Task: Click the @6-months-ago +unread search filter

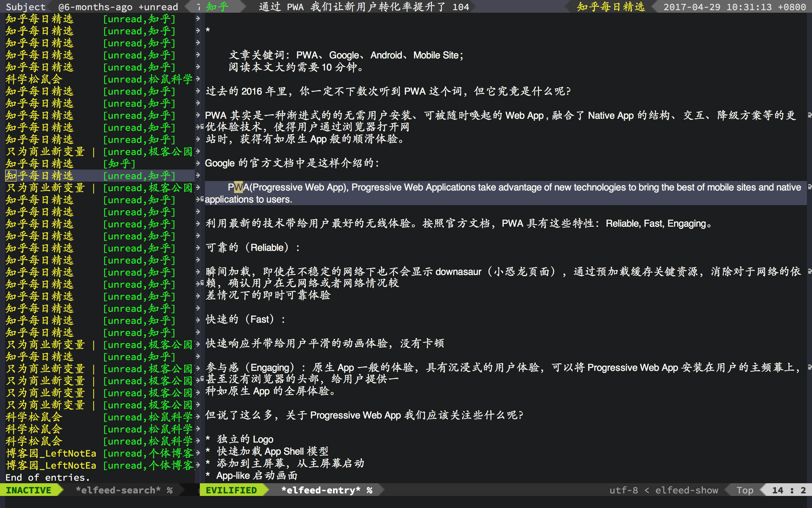Action: [118, 7]
